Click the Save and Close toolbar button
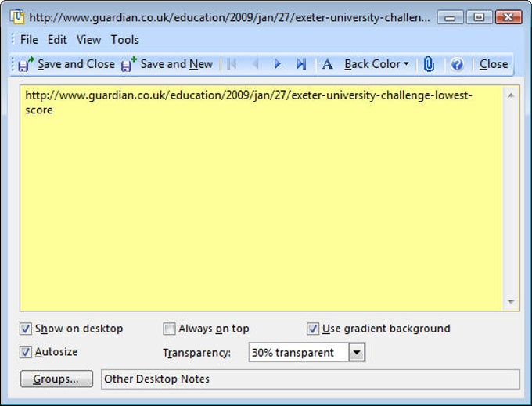This screenshot has height=406, width=532. point(66,64)
